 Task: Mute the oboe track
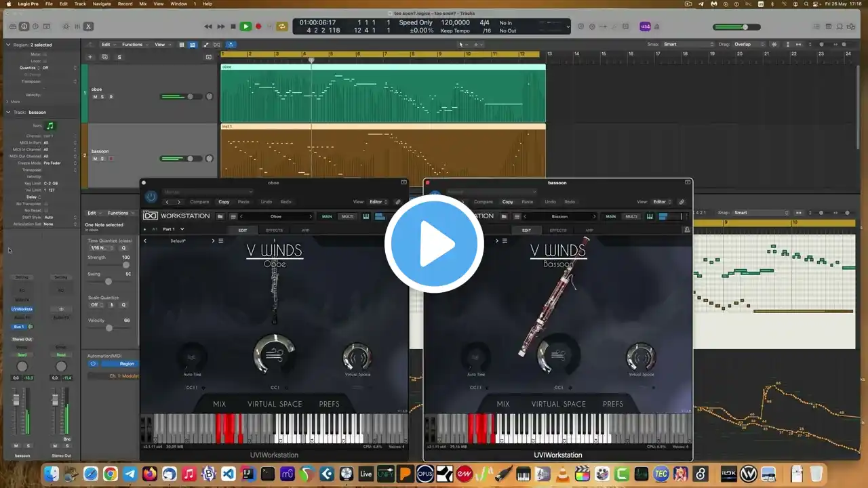(95, 97)
